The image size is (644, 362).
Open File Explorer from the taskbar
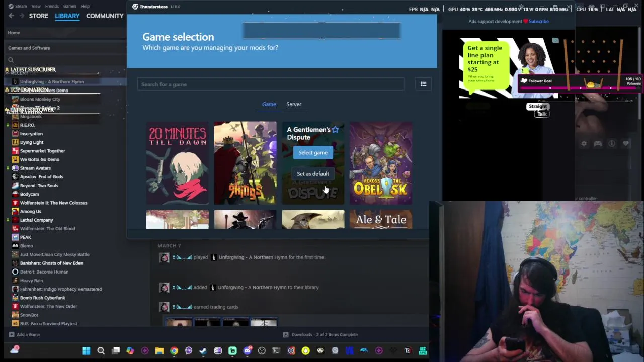(159, 350)
